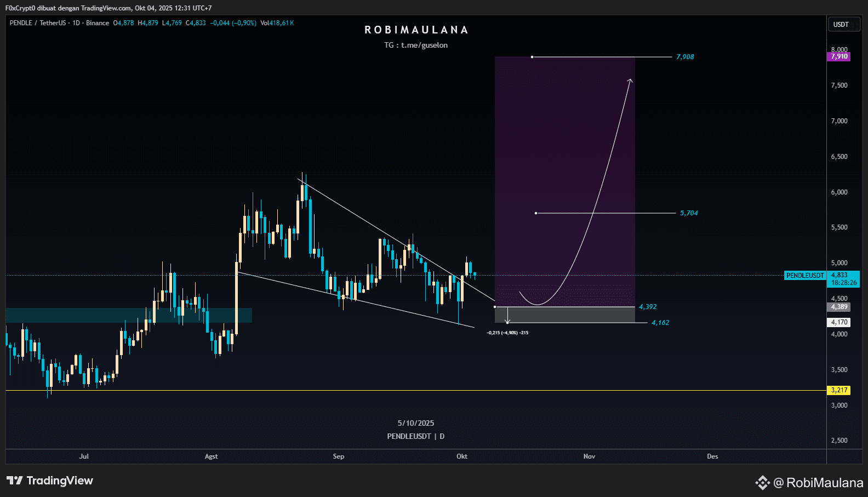Click the 1D interval label
Viewport: 868px width, 497px height.
click(76, 23)
